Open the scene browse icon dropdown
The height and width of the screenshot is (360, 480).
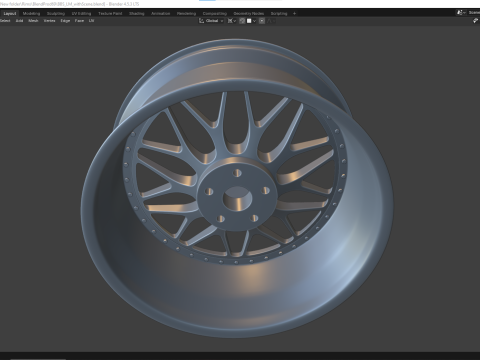(x=461, y=13)
